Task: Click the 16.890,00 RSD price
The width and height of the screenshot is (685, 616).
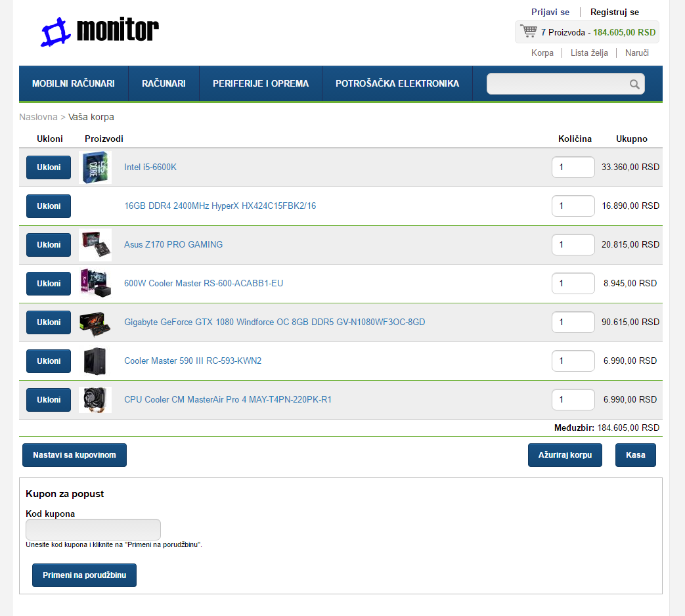Action: 630,206
